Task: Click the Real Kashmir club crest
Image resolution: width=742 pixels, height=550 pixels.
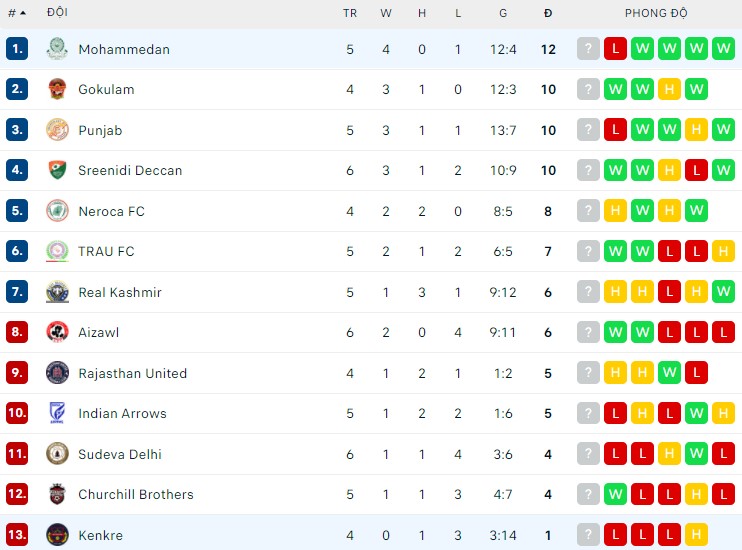Action: (x=57, y=292)
